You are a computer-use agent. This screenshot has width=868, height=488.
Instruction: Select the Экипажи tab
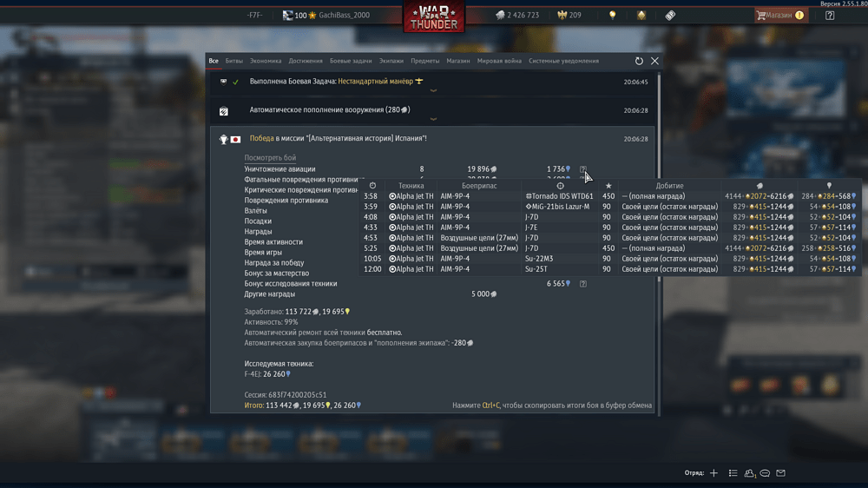click(391, 61)
